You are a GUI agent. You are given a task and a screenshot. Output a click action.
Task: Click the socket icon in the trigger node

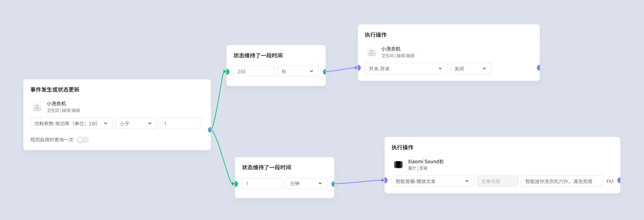(x=37, y=107)
